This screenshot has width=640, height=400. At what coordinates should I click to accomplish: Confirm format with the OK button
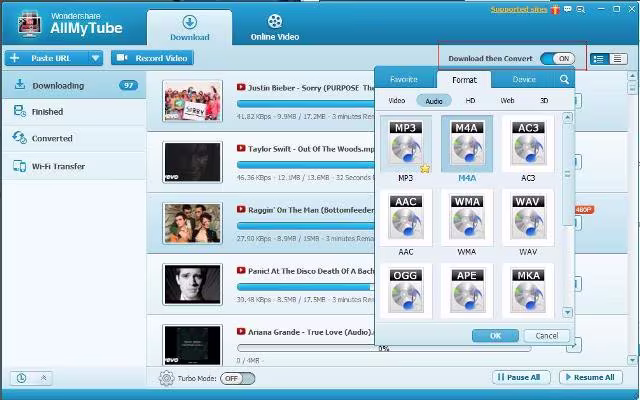click(496, 336)
